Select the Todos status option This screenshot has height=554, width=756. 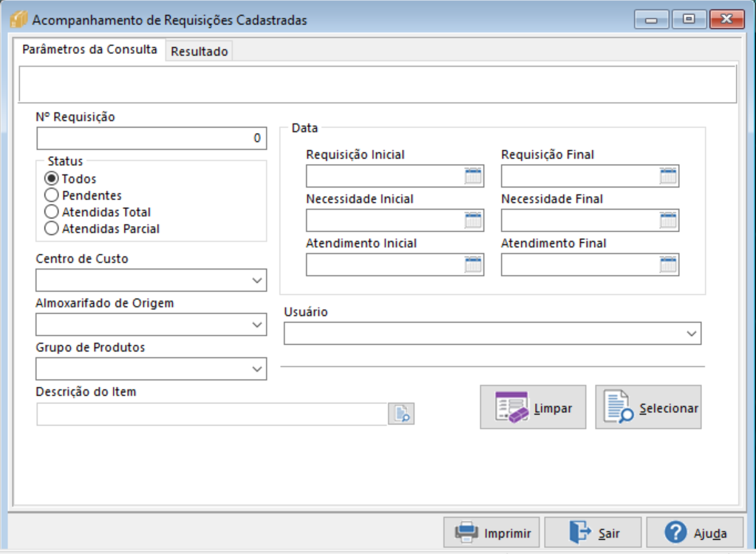click(x=52, y=179)
